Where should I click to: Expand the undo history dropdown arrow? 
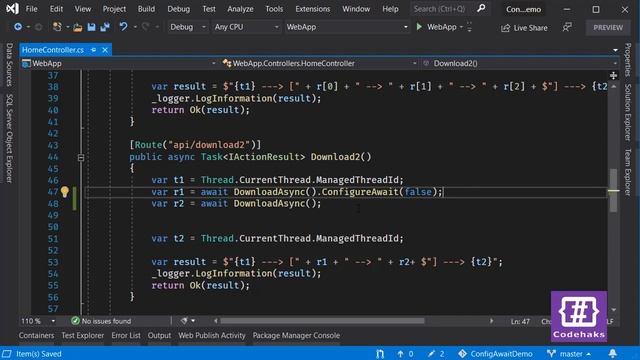[x=135, y=27]
